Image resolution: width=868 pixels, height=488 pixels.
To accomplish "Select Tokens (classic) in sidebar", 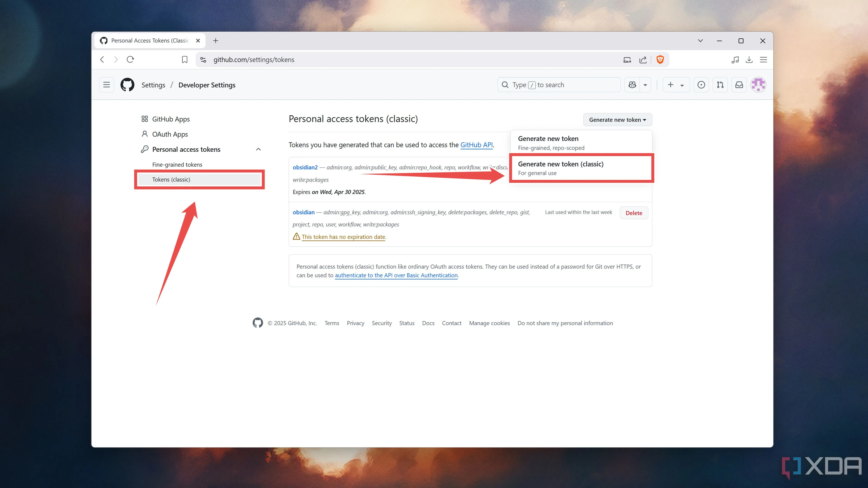I will point(200,179).
